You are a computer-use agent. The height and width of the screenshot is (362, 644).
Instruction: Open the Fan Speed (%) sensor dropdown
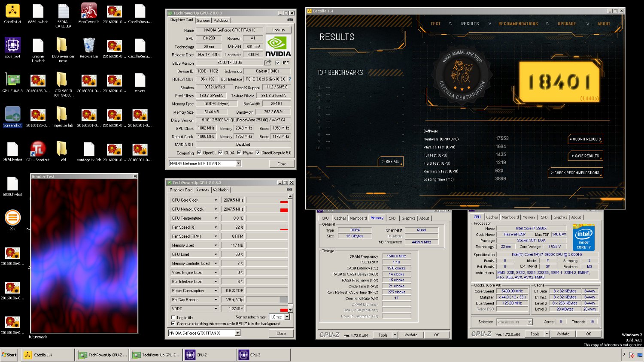click(x=216, y=227)
